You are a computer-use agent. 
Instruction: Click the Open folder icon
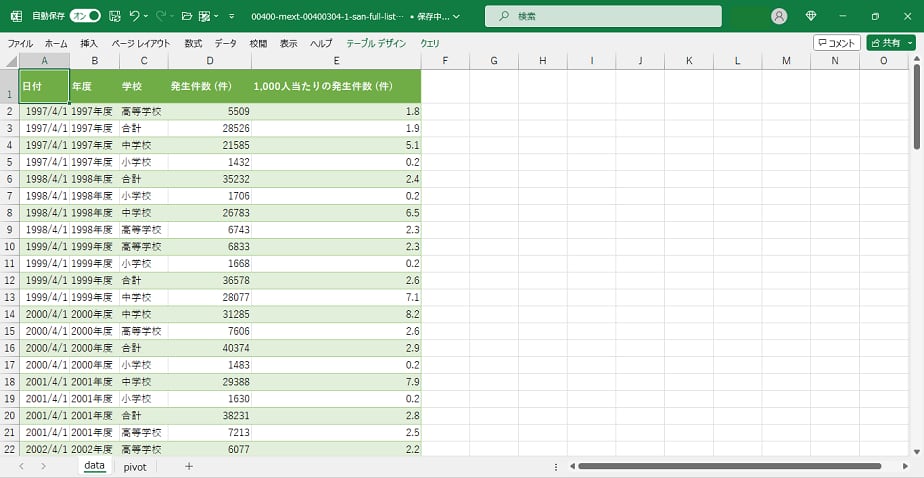tap(186, 16)
